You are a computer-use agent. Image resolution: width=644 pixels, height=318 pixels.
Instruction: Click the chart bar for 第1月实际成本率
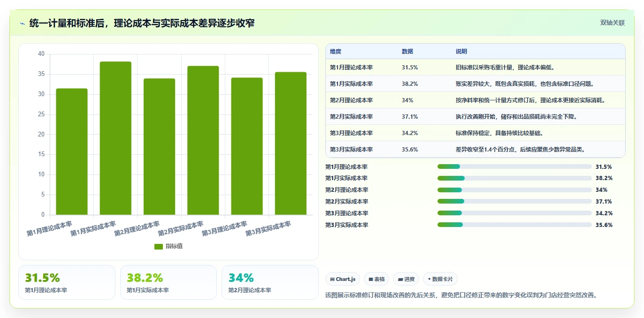(115, 138)
